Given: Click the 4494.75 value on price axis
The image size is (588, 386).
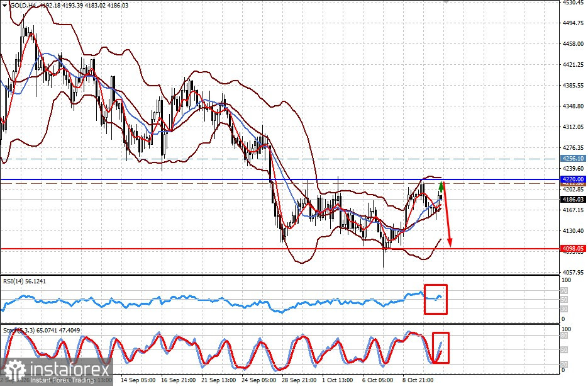Looking at the screenshot, I should 574,23.
